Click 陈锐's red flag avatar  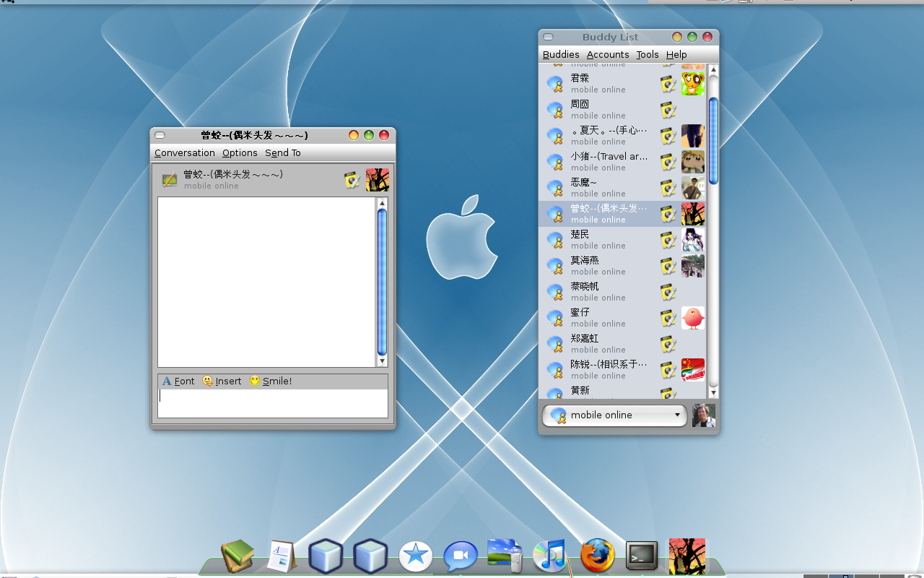click(x=693, y=370)
